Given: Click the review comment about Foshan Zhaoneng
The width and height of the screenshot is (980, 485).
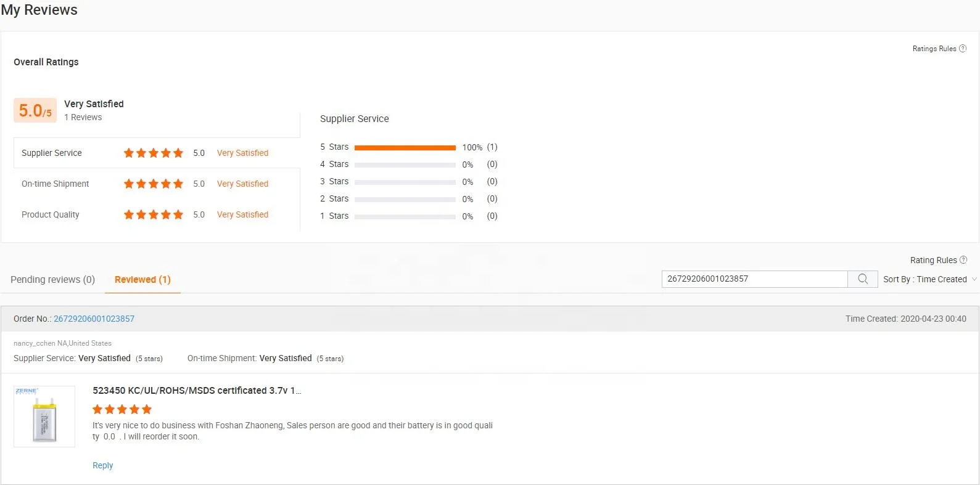Looking at the screenshot, I should [x=292, y=431].
